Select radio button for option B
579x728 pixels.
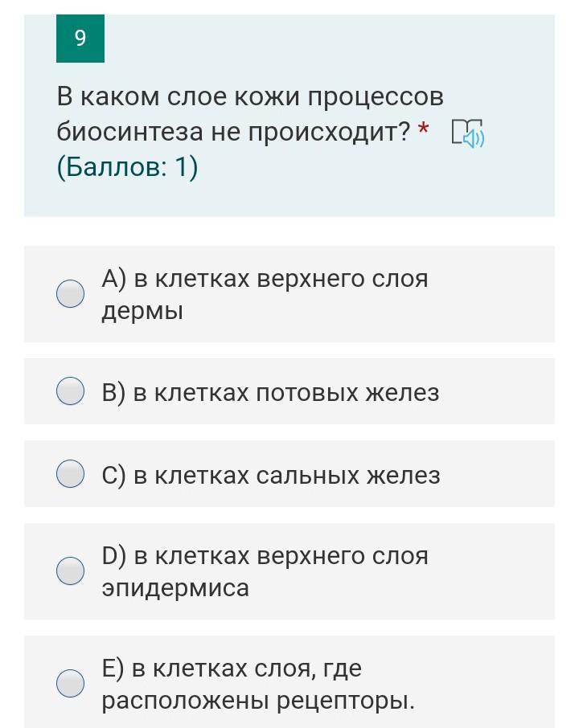coord(71,392)
